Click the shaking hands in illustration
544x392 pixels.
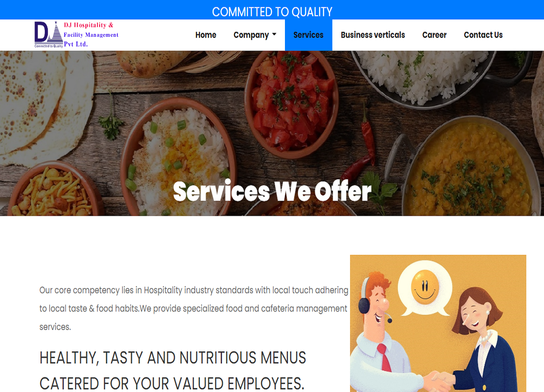coord(440,382)
